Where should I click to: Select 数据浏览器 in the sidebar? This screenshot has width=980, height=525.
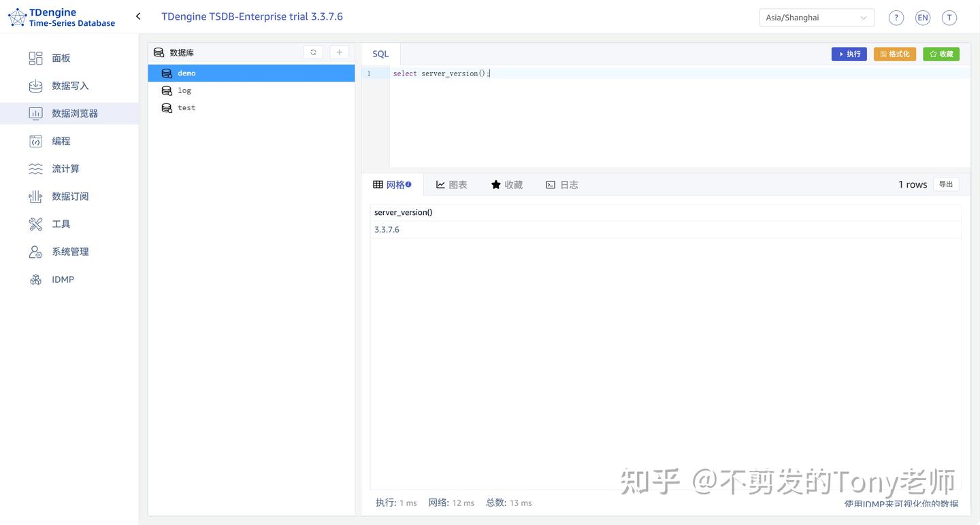(69, 114)
